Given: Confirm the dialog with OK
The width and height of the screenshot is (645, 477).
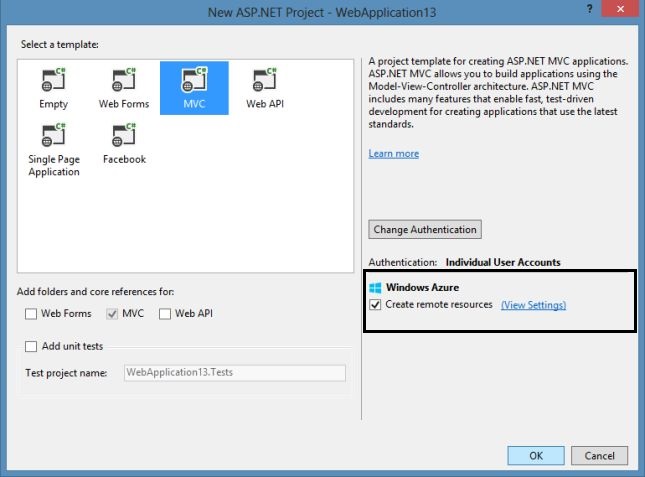Looking at the screenshot, I should pos(536,456).
